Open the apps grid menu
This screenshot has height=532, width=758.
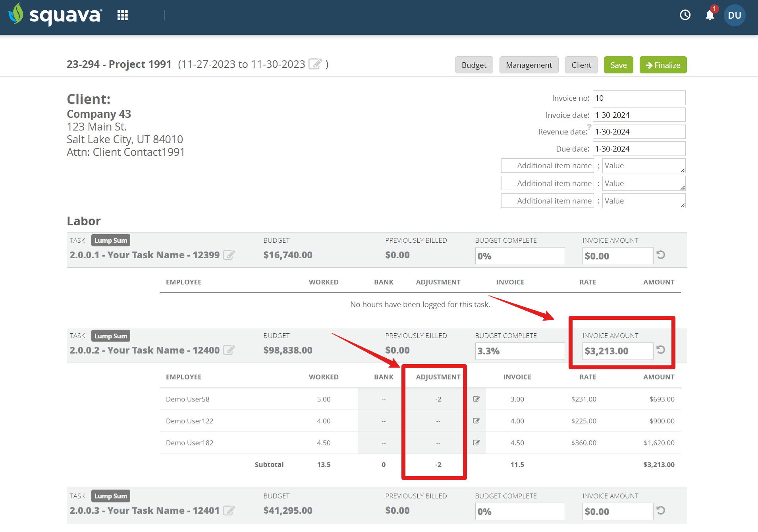[x=123, y=15]
